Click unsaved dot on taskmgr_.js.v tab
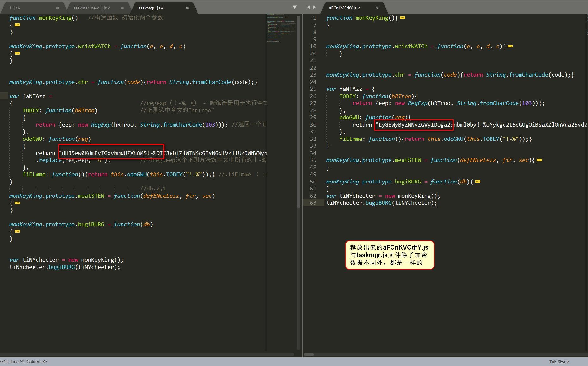Image resolution: width=588 pixels, height=366 pixels. [x=187, y=8]
